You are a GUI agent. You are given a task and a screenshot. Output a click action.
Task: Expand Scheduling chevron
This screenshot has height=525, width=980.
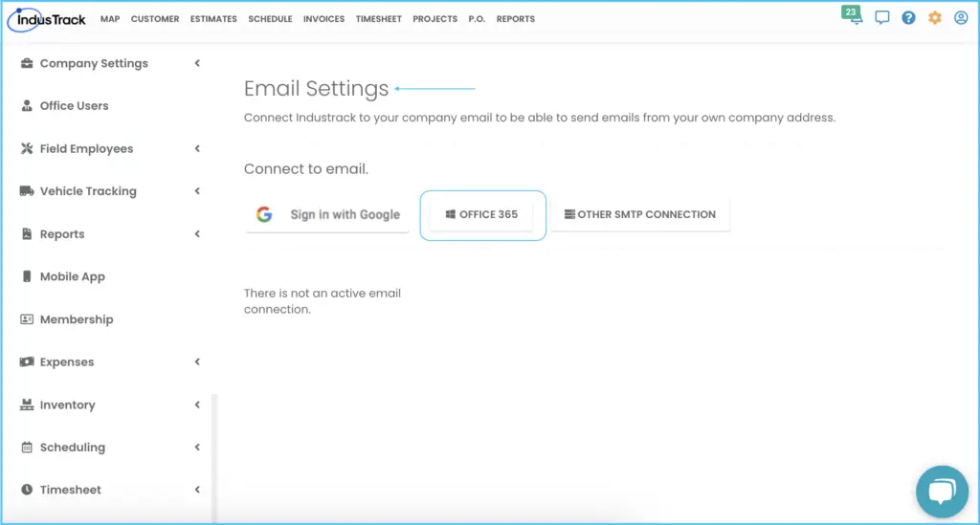pyautogui.click(x=197, y=447)
